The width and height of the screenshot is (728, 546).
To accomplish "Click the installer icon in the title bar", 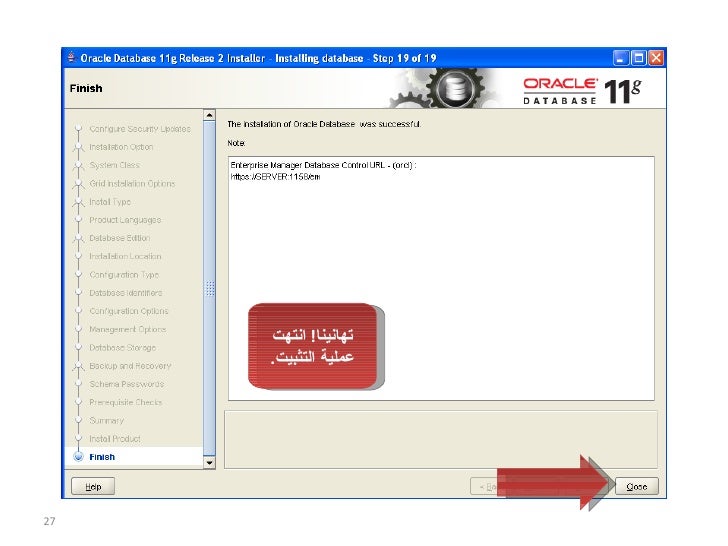I will (71, 58).
